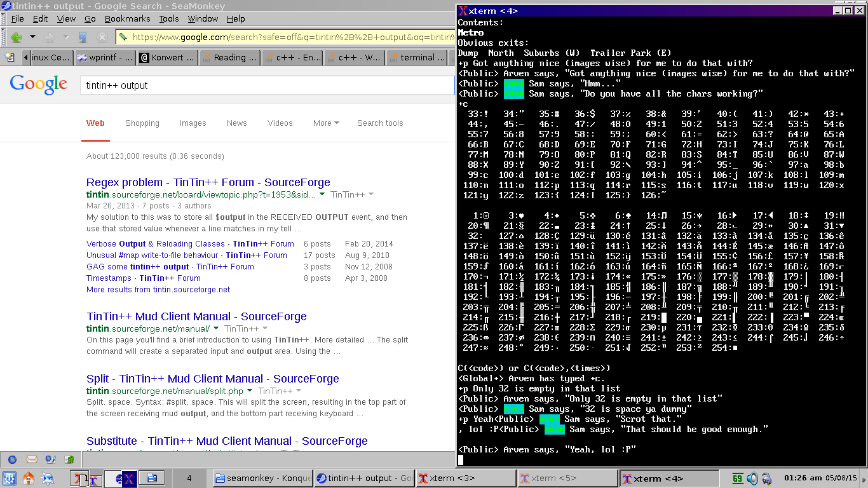Image resolution: width=868 pixels, height=488 pixels.
Task: Open TinTin++ Mud Client Manual link
Action: click(x=196, y=316)
